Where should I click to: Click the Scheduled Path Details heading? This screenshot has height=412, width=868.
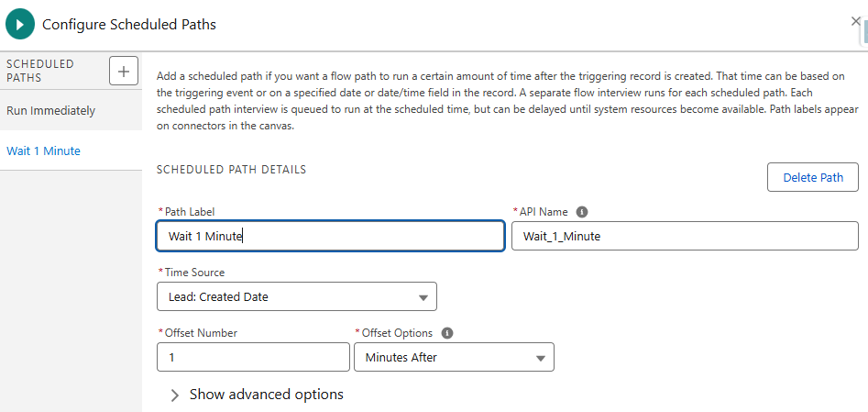(231, 170)
